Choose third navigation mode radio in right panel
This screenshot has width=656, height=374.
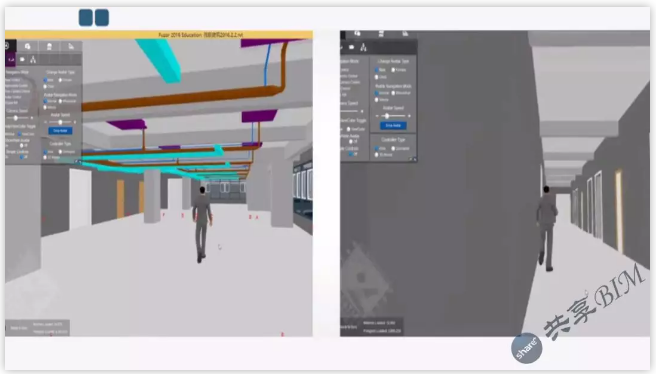pyautogui.click(x=376, y=100)
